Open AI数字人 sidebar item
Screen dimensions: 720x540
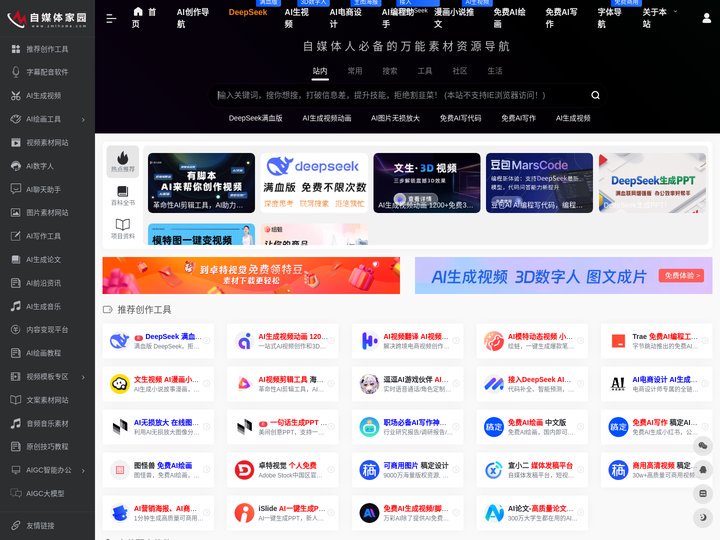(x=47, y=166)
